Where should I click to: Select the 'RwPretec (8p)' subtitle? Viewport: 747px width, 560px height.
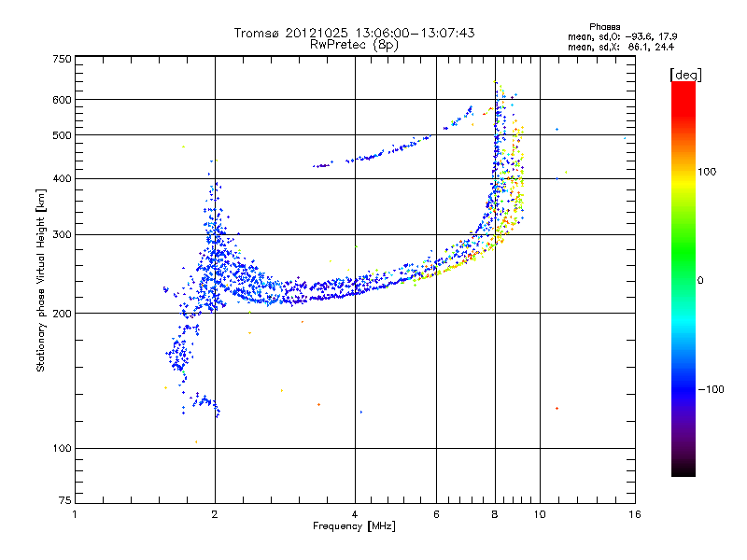pyautogui.click(x=354, y=45)
